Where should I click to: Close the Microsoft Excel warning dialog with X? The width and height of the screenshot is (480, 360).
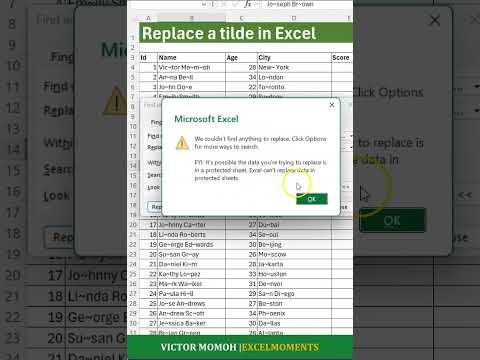click(x=332, y=105)
